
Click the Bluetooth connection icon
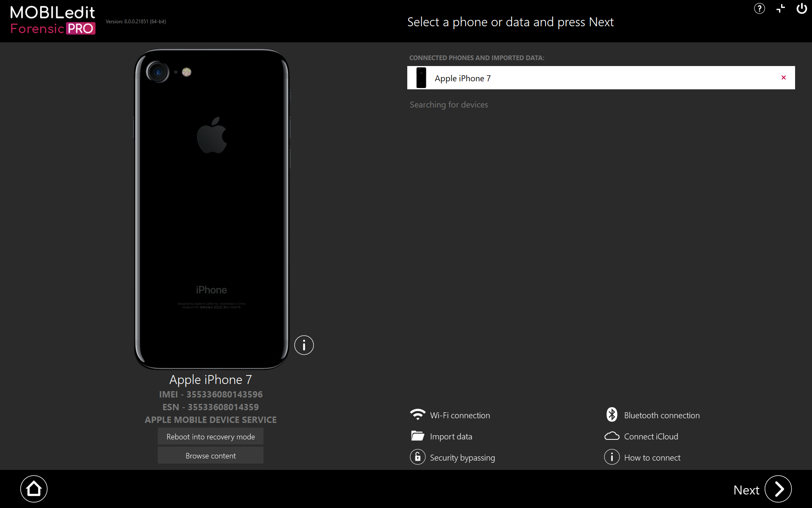coord(612,415)
